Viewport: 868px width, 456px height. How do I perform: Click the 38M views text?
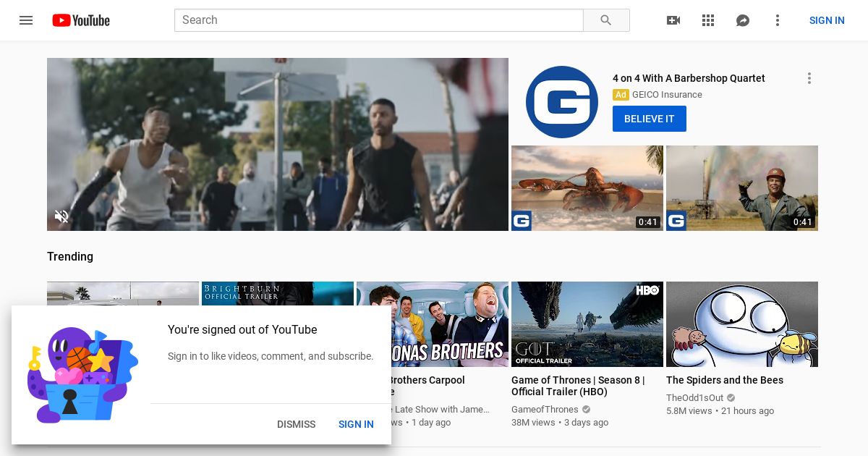533,423
